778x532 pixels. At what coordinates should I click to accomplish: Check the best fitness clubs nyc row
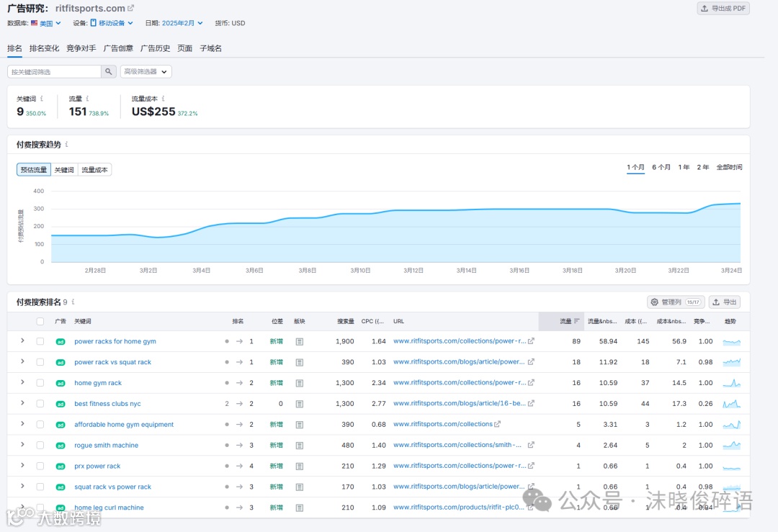coord(40,404)
